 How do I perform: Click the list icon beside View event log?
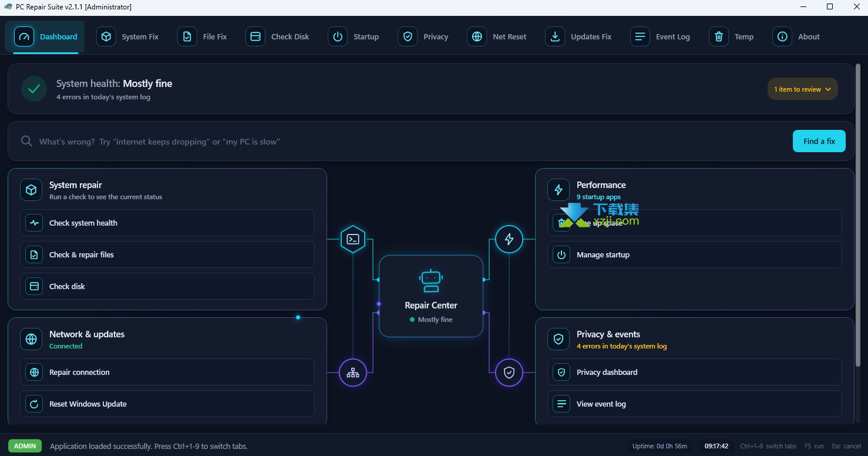(x=561, y=404)
